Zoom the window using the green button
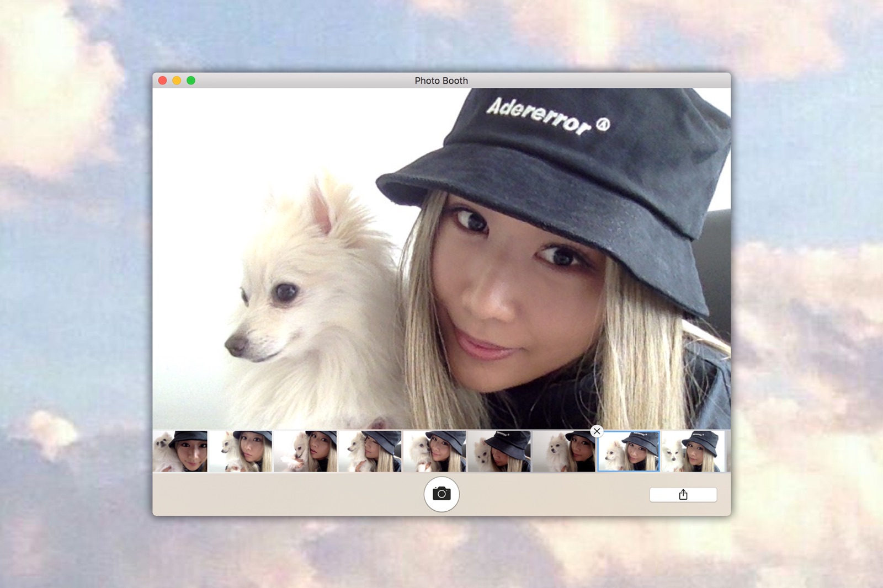The image size is (883, 588). point(191,81)
